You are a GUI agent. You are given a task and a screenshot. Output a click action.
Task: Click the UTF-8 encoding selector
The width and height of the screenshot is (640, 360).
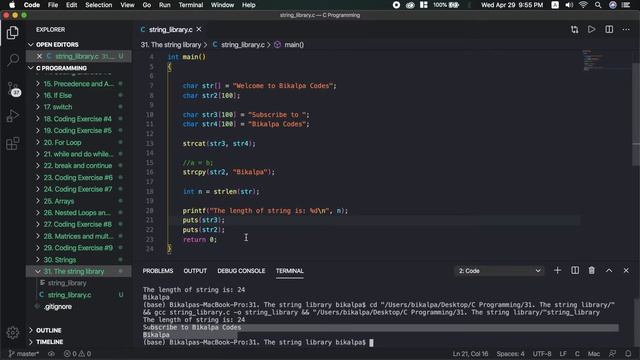tap(542, 354)
